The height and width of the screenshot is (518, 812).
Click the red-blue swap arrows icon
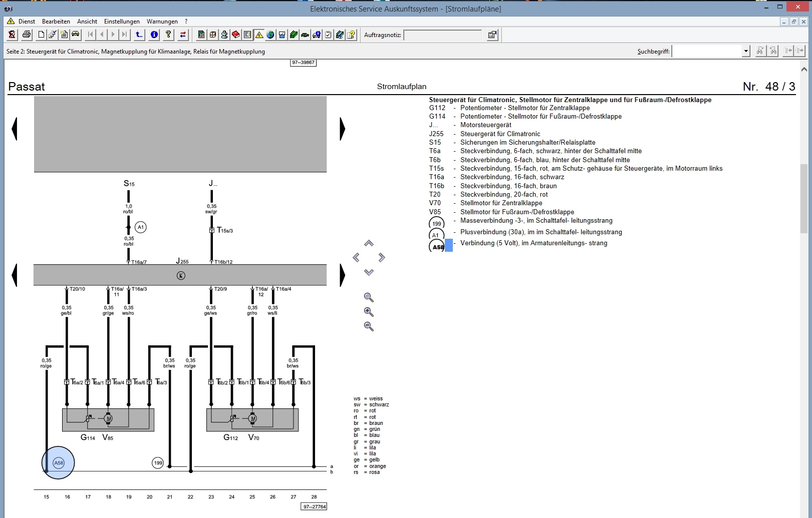[183, 35]
